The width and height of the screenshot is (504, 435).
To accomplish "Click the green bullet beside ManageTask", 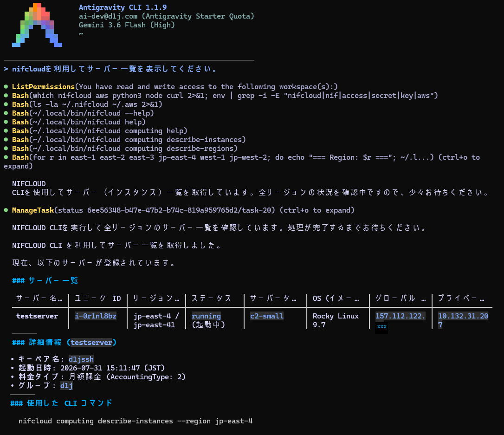I will click(x=6, y=210).
